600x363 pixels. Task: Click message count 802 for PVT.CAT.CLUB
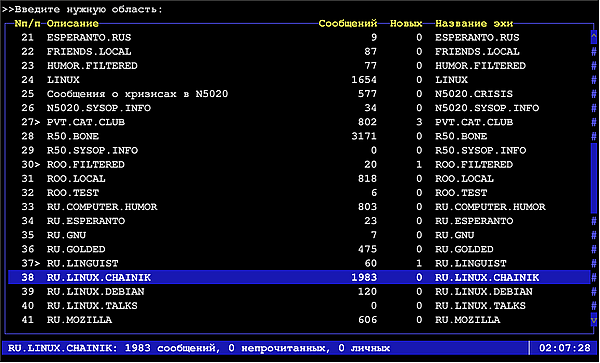pos(367,122)
